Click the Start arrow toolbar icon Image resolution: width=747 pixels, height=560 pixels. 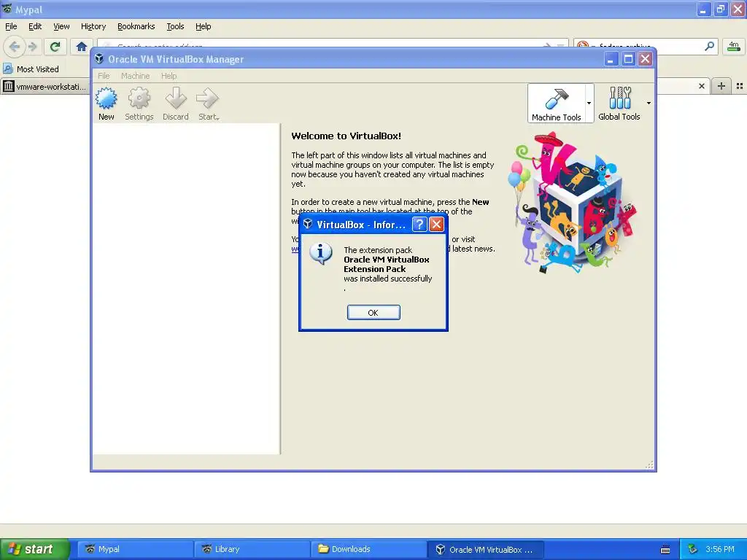[208, 104]
